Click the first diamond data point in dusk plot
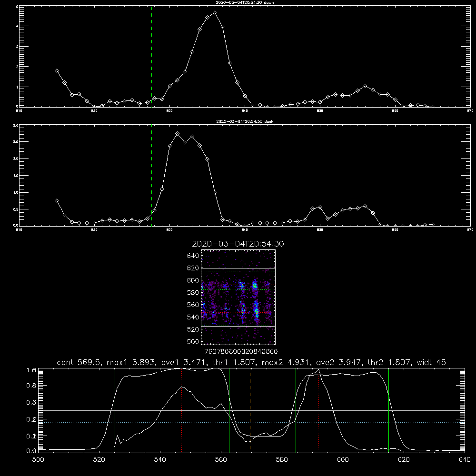 (57, 201)
